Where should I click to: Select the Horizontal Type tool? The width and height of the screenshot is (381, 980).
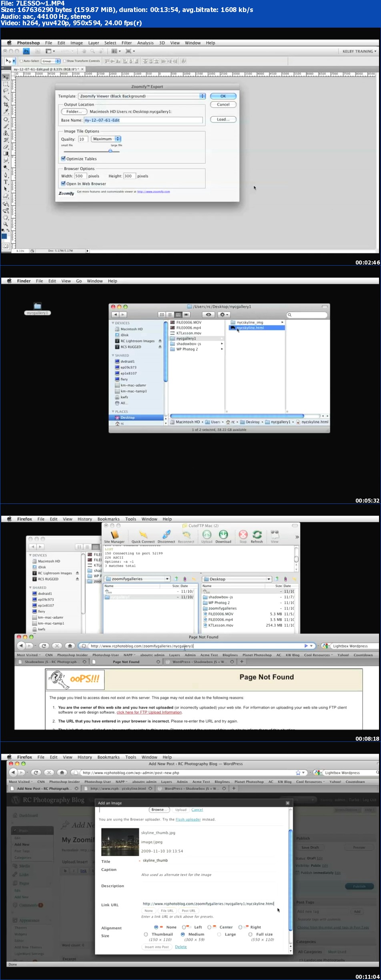coord(6,182)
